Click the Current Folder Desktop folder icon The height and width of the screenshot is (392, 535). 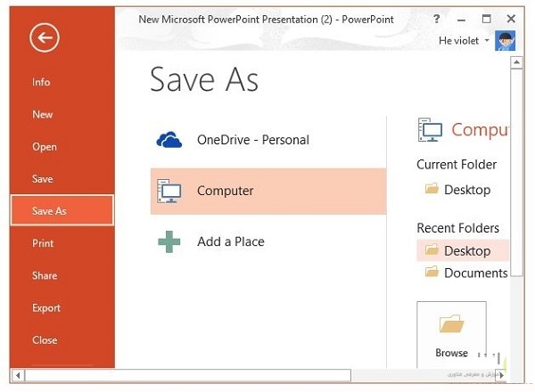[x=432, y=189]
